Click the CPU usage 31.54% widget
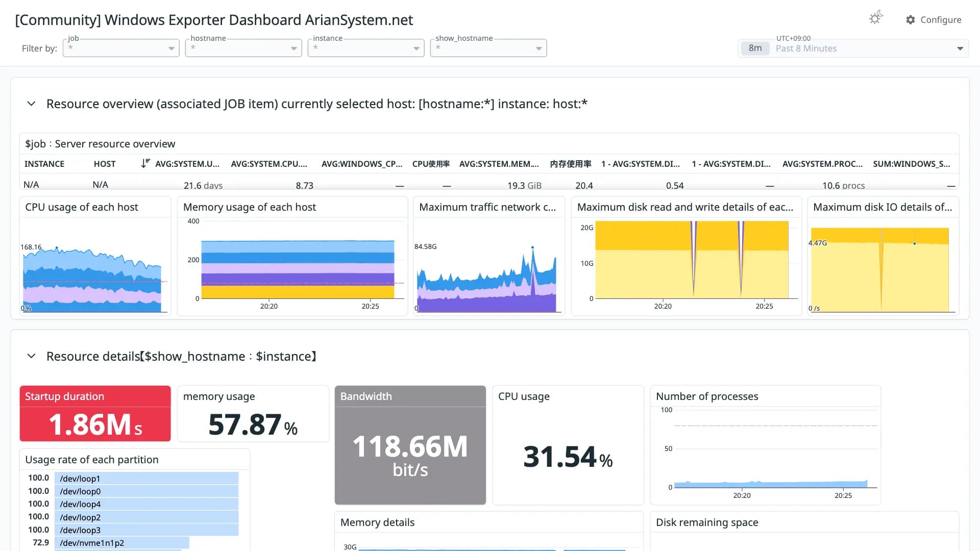Screen dimensions: 980x551 coord(568,445)
